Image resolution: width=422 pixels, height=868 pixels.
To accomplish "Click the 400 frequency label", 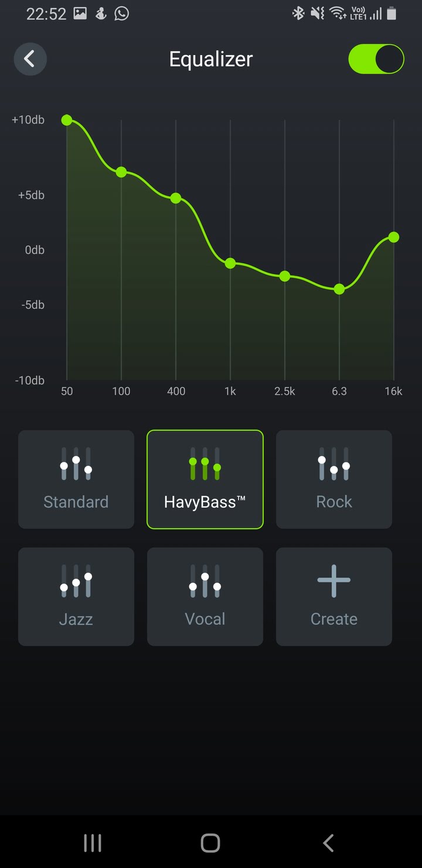I will [176, 392].
